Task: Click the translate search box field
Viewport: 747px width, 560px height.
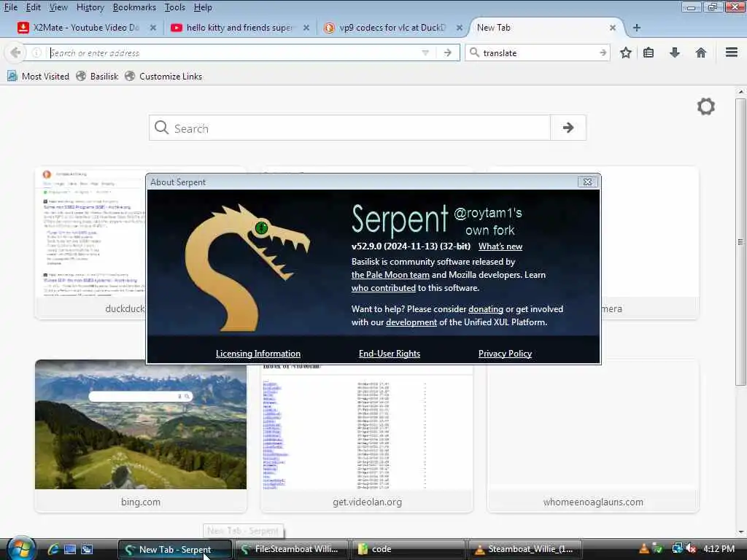Action: click(538, 52)
